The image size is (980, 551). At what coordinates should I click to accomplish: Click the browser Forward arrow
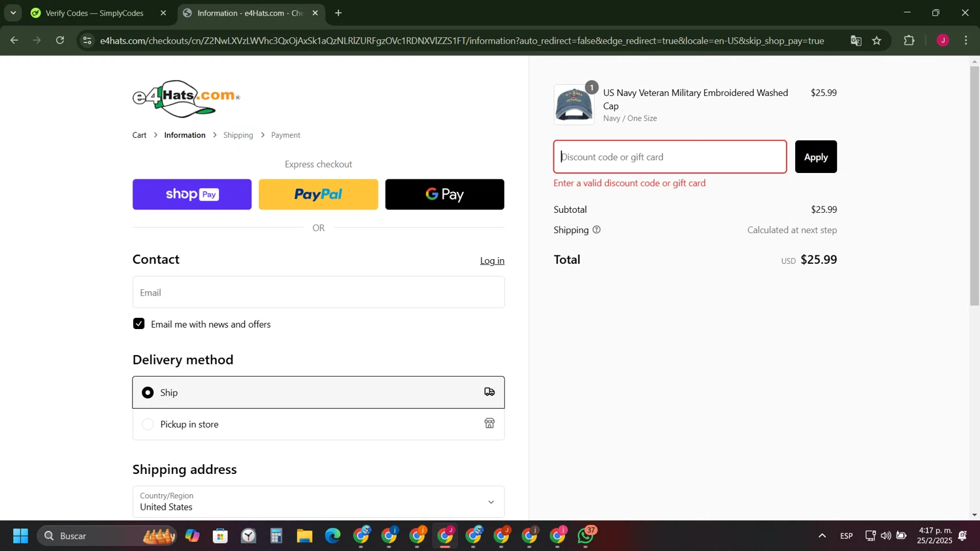37,40
